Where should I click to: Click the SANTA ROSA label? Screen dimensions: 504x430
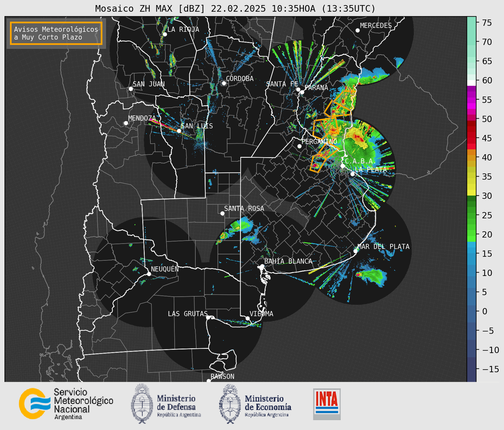tap(244, 208)
